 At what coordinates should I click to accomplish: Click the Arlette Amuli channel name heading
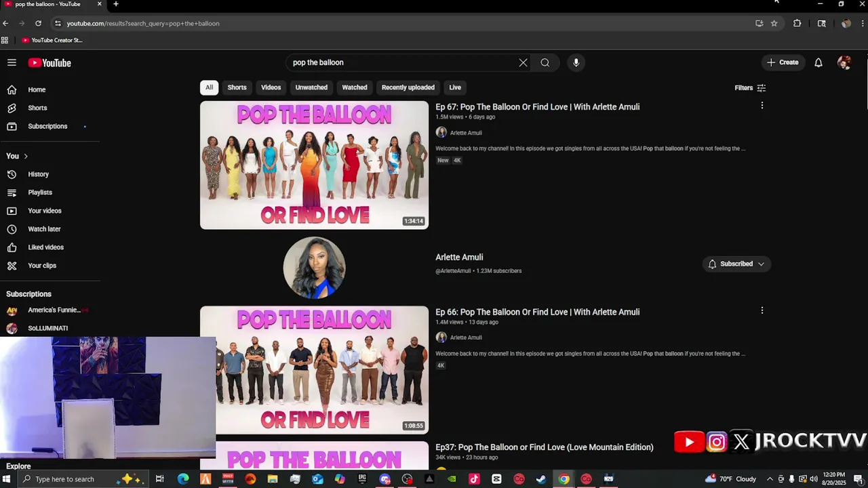click(459, 258)
